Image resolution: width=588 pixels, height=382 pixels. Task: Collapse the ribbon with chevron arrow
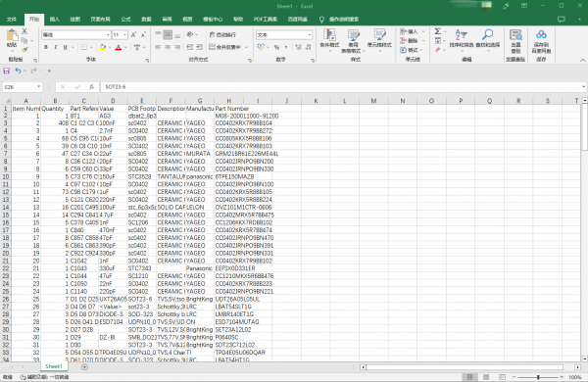click(x=582, y=60)
